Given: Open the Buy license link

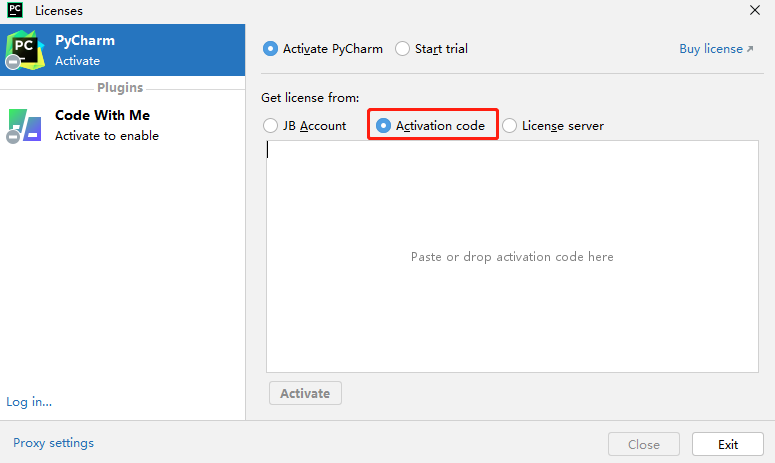Looking at the screenshot, I should coord(716,48).
